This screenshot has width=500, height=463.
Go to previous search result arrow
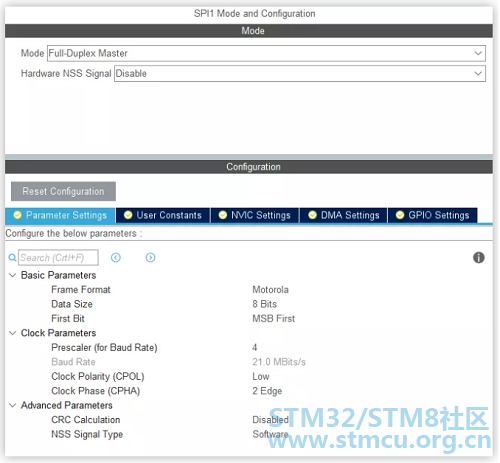(x=116, y=258)
